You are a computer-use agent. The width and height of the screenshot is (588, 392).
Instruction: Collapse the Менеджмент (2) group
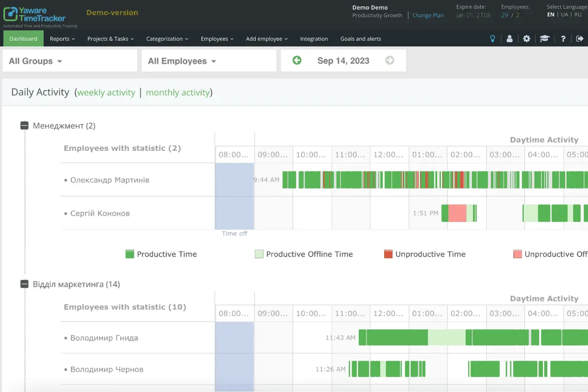pos(24,125)
